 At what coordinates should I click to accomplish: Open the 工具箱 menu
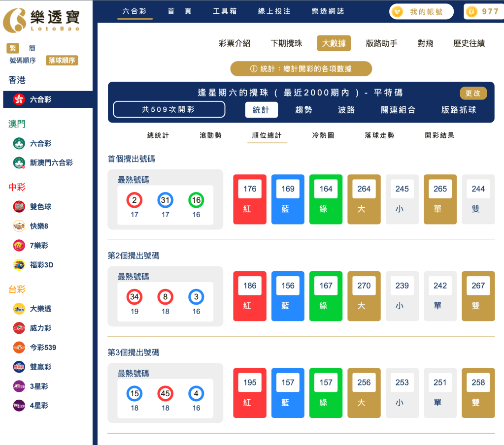(225, 11)
